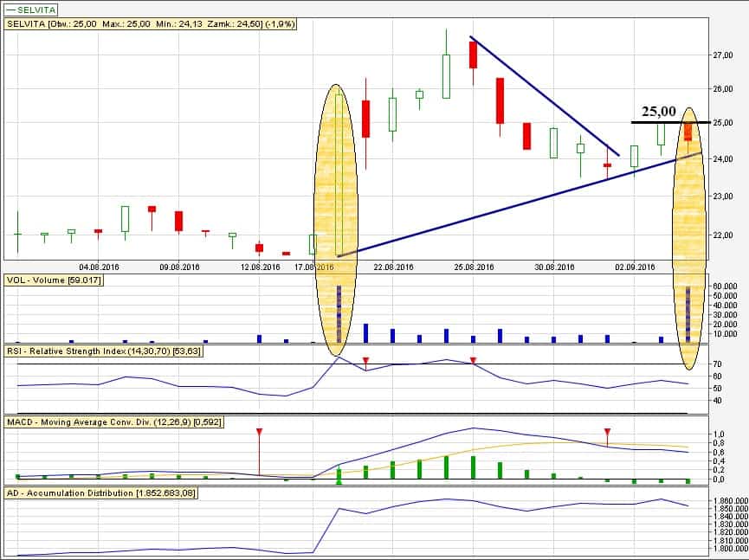Screen dimensions: 749x560
Task: Select the RSI Relative Strength Index label
Action: click(104, 351)
